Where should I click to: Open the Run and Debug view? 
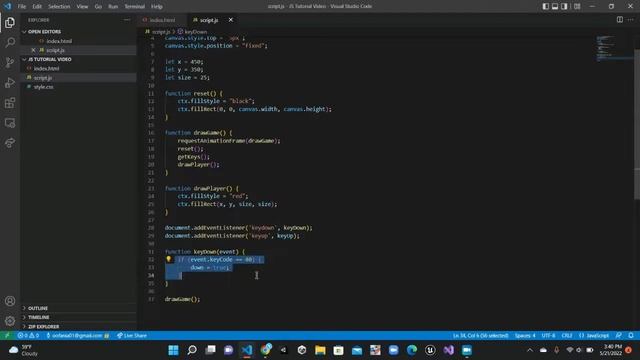click(x=10, y=82)
